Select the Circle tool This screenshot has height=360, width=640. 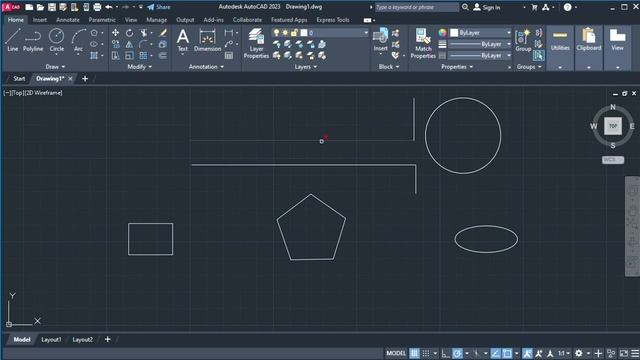56,40
